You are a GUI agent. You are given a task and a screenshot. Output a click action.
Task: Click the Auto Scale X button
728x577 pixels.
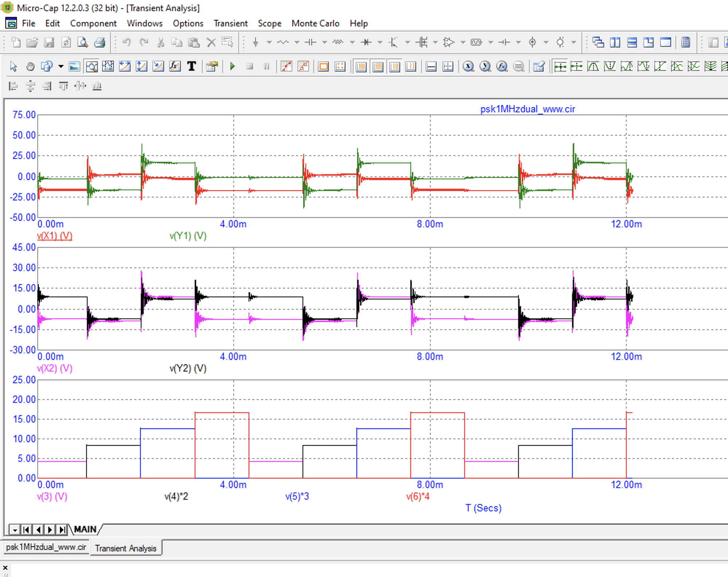pyautogui.click(x=469, y=66)
